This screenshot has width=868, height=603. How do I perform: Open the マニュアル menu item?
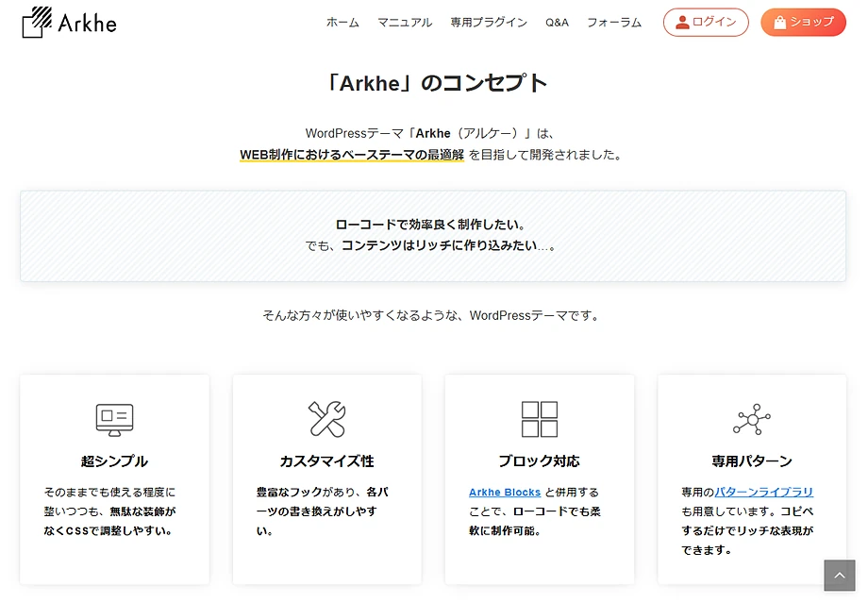coord(405,23)
